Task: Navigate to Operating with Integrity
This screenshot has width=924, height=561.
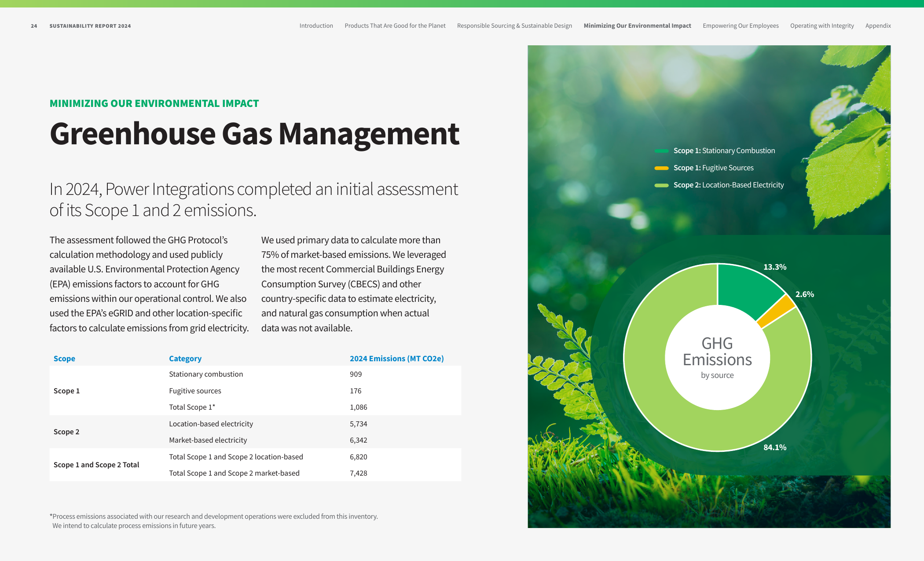Action: point(822,26)
